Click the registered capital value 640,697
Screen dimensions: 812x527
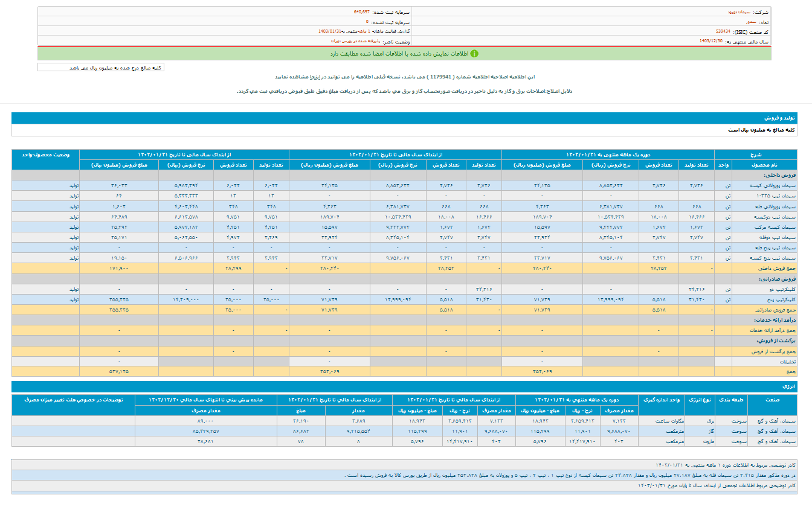coord(361,12)
